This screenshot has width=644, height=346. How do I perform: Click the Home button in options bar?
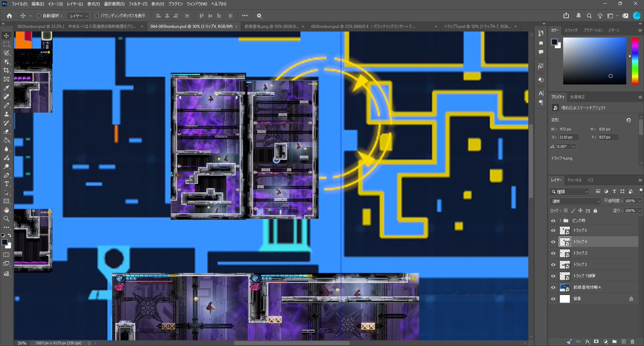point(9,16)
